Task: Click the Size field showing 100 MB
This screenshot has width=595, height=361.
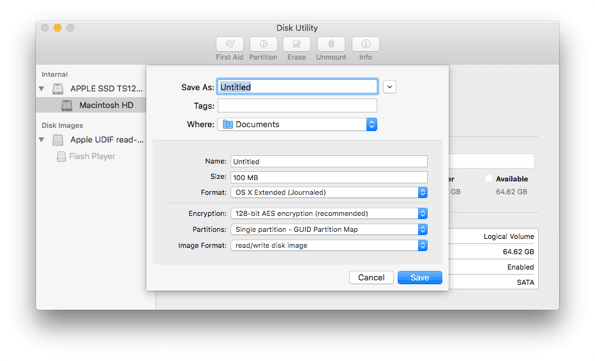Action: (329, 177)
